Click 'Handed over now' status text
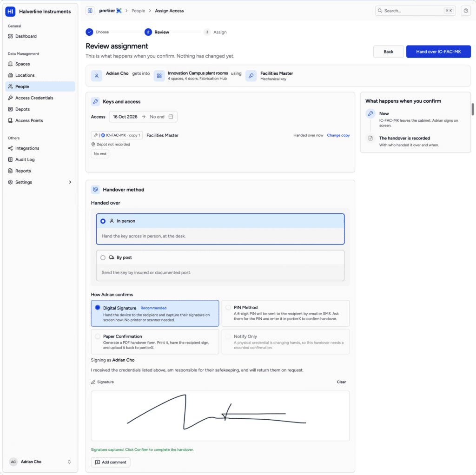This screenshot has height=475, width=476. point(308,135)
